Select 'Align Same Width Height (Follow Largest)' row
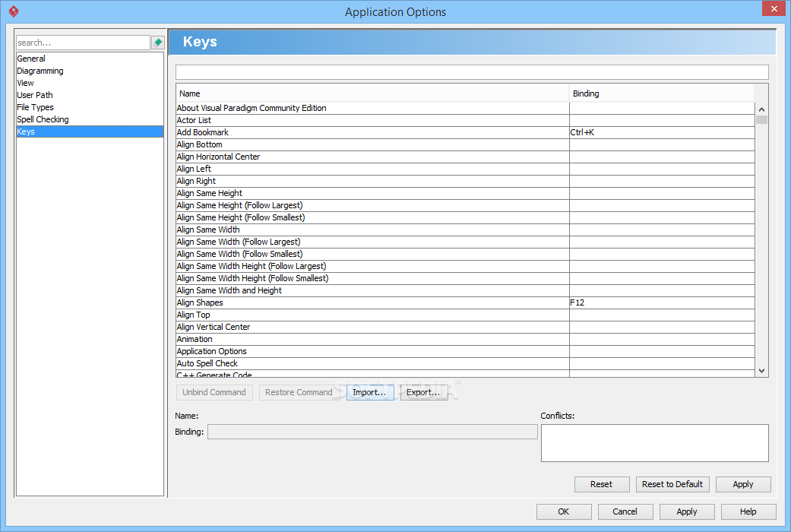Viewport: 791px width, 532px height. tap(465, 266)
